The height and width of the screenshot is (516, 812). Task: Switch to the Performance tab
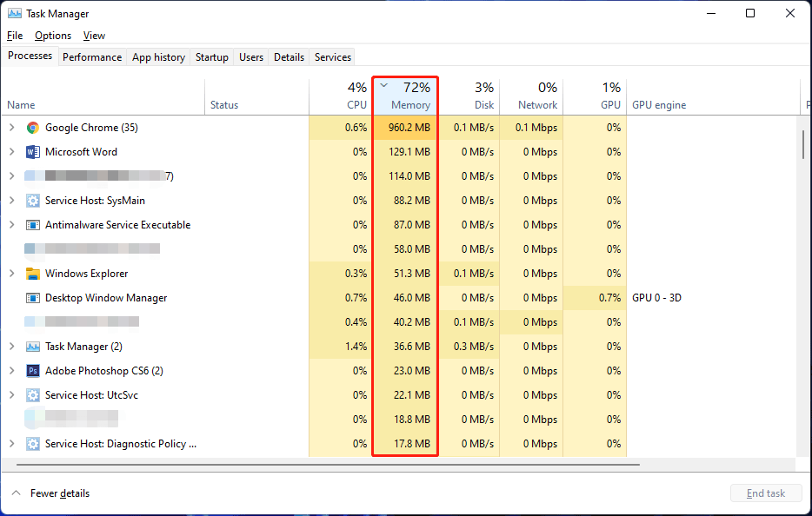(x=92, y=56)
